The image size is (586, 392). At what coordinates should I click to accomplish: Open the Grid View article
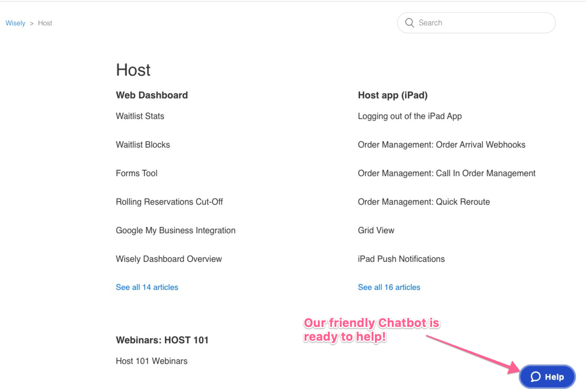[376, 231]
